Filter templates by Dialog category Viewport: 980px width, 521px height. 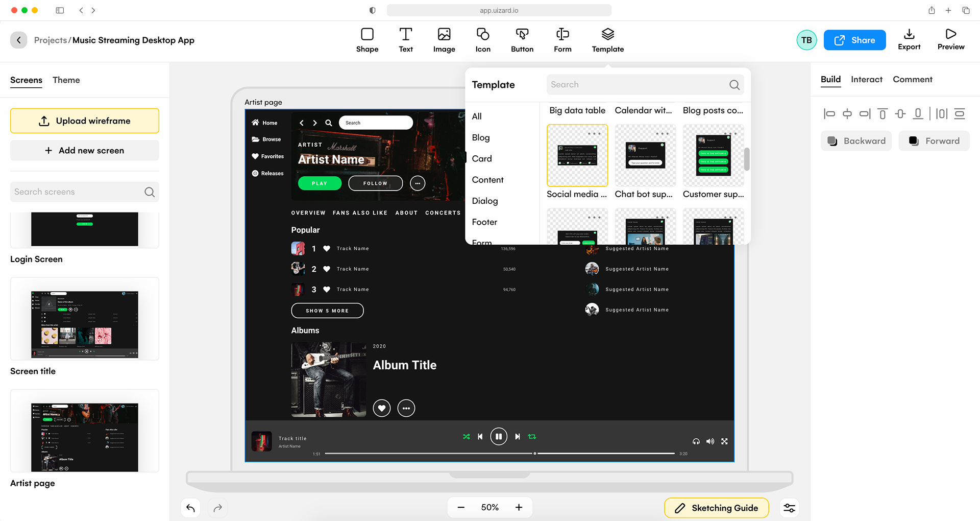click(x=484, y=201)
